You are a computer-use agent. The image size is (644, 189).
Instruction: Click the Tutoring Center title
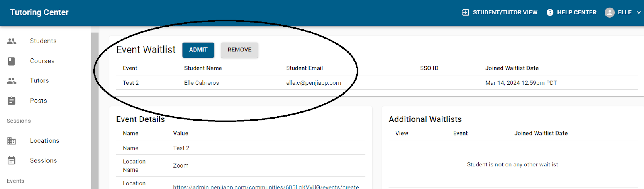[39, 12]
